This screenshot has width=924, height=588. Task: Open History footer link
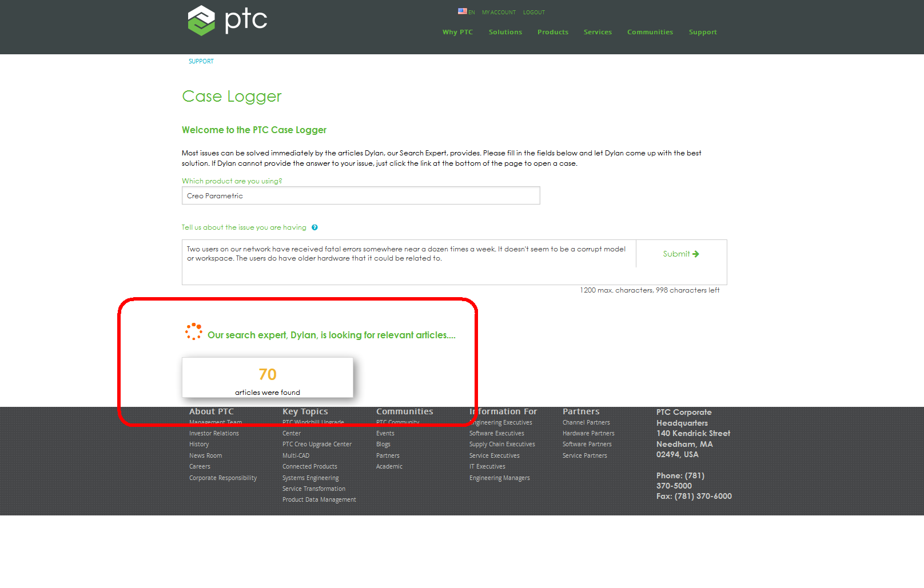click(199, 444)
